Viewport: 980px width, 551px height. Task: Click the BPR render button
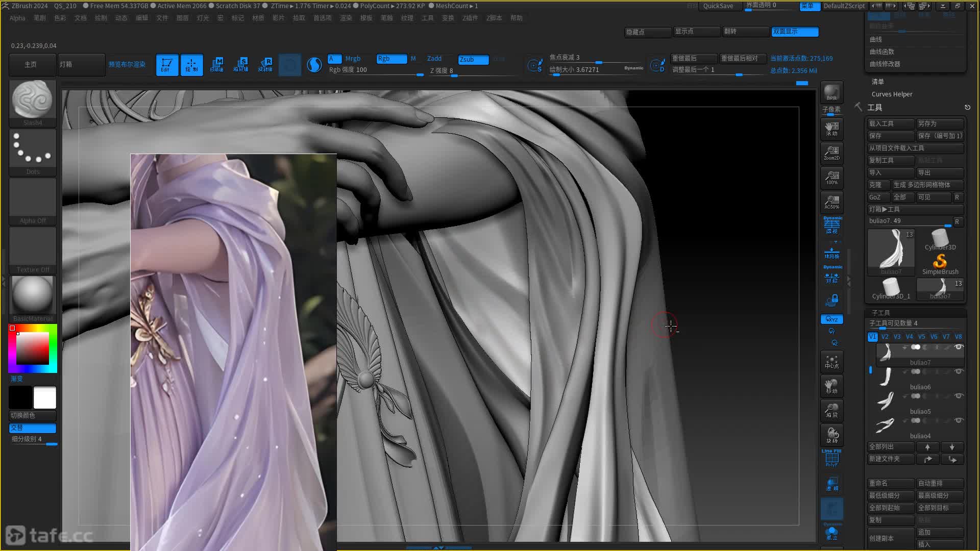(831, 92)
